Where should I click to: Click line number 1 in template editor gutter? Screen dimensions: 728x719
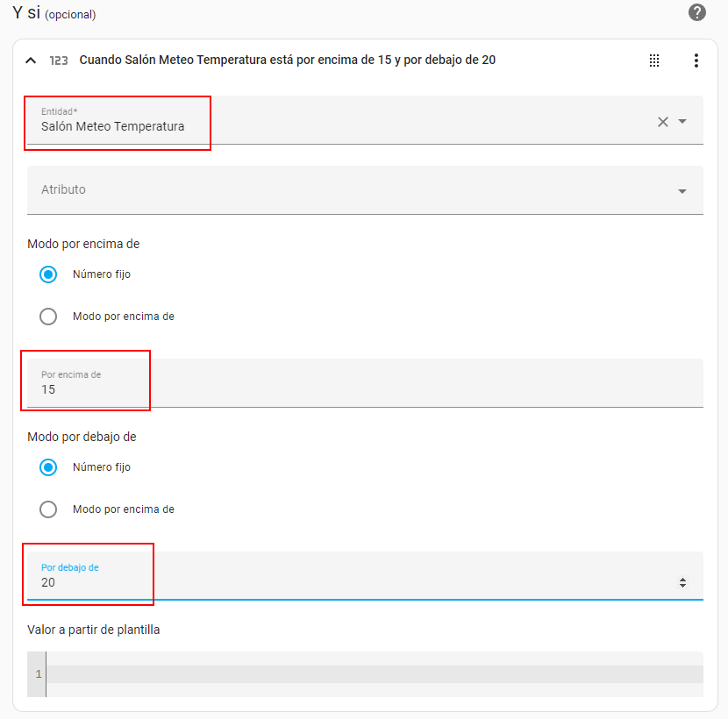[38, 673]
